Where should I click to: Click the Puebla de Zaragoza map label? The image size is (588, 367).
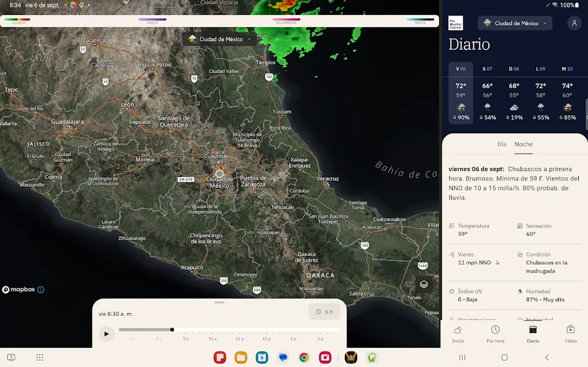[254, 181]
